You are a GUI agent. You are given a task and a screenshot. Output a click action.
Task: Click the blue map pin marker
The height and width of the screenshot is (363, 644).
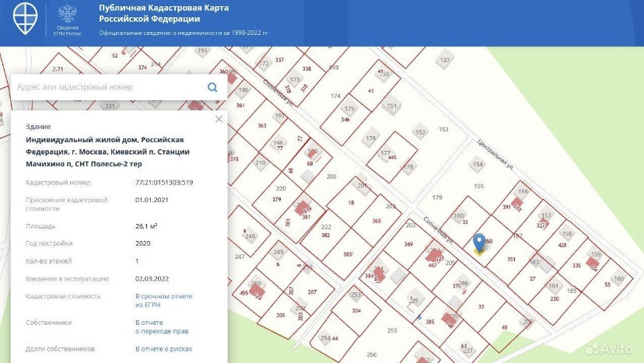pyautogui.click(x=479, y=242)
